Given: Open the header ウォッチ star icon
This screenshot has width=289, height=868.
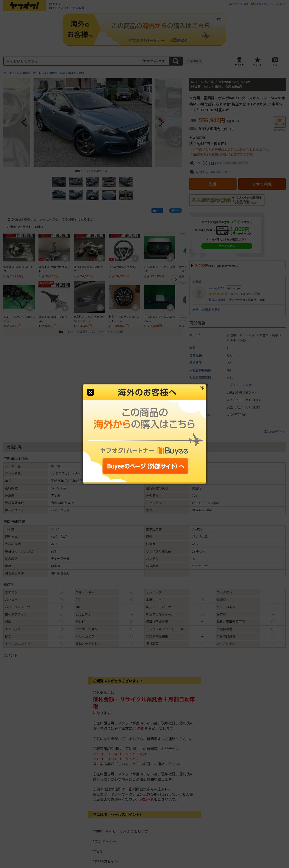Looking at the screenshot, I should coord(257,61).
